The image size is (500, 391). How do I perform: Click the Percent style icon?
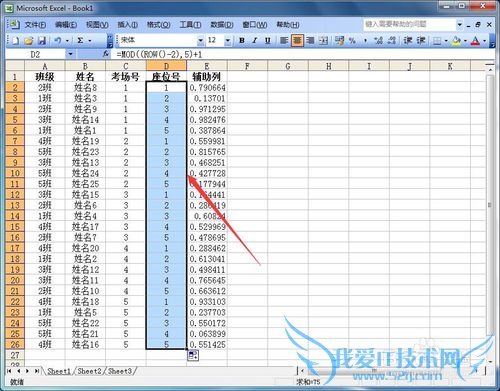click(352, 40)
